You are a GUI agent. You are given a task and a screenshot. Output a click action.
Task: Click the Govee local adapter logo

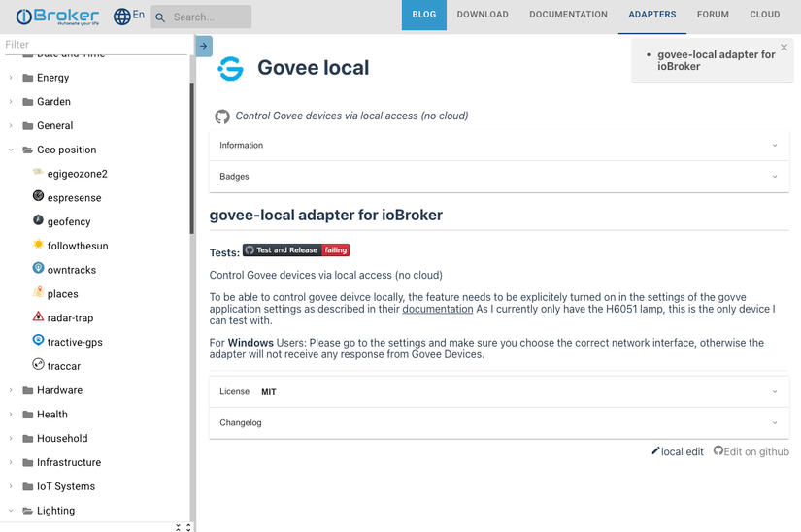pos(230,68)
